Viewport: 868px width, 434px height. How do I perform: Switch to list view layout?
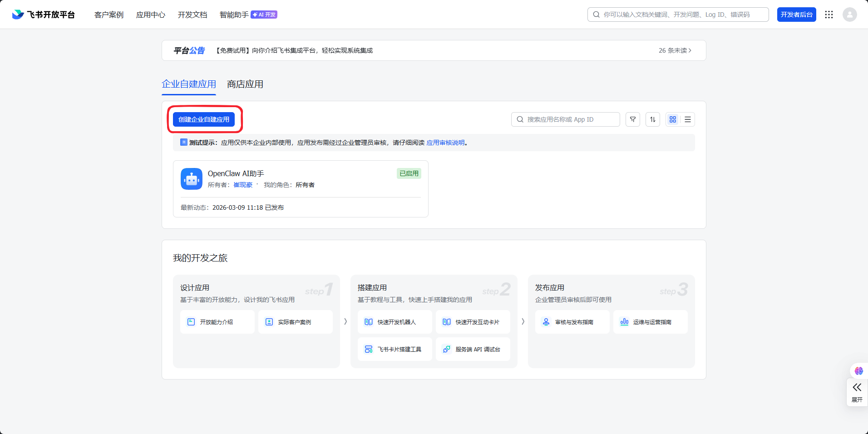click(688, 119)
